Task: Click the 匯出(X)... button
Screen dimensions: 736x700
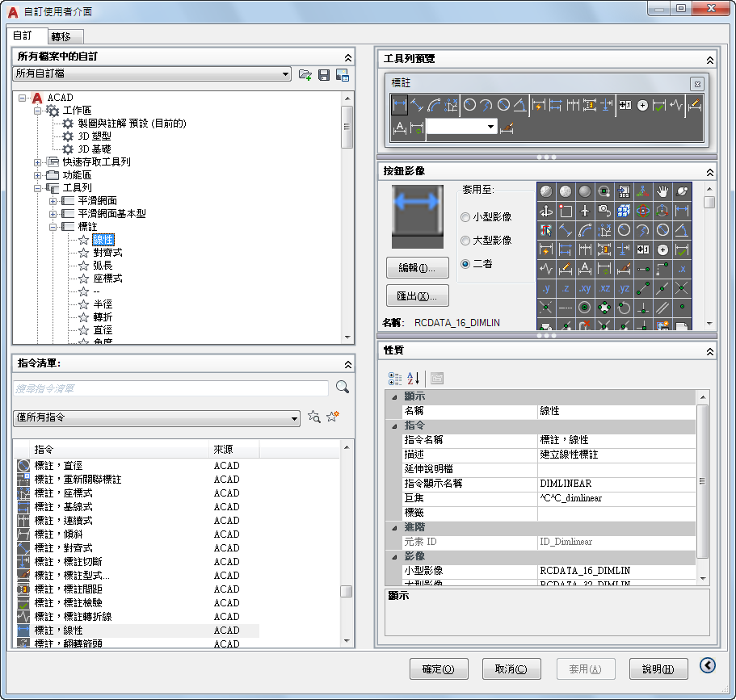Action: 418,296
